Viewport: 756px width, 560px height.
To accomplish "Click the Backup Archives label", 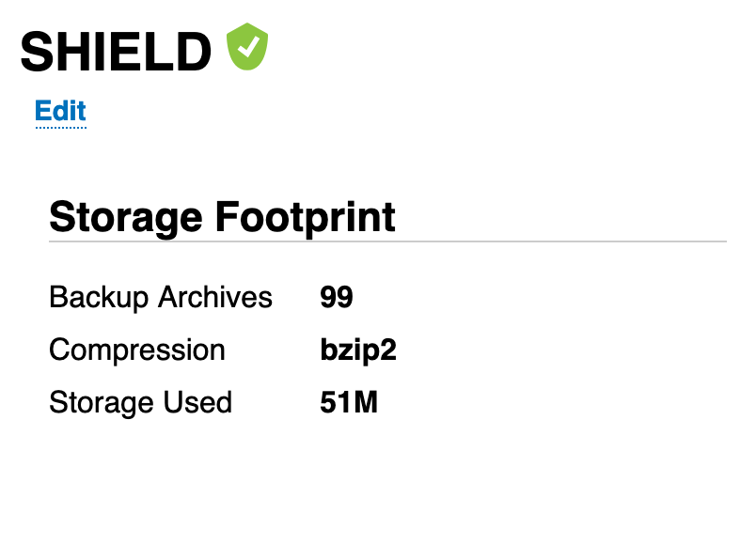I will (160, 298).
